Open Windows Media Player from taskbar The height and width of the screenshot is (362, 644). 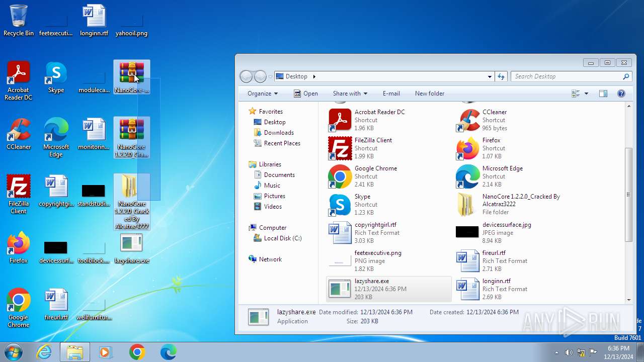pos(106,352)
